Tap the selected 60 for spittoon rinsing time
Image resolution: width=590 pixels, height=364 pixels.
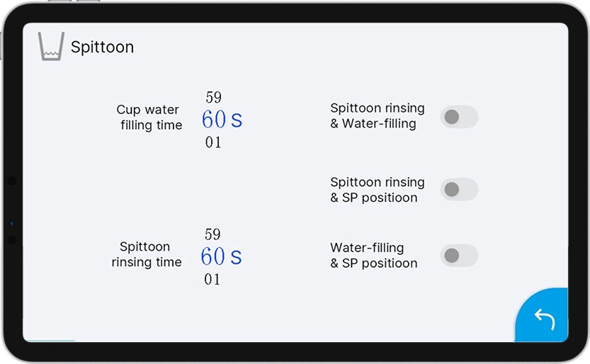tap(213, 256)
